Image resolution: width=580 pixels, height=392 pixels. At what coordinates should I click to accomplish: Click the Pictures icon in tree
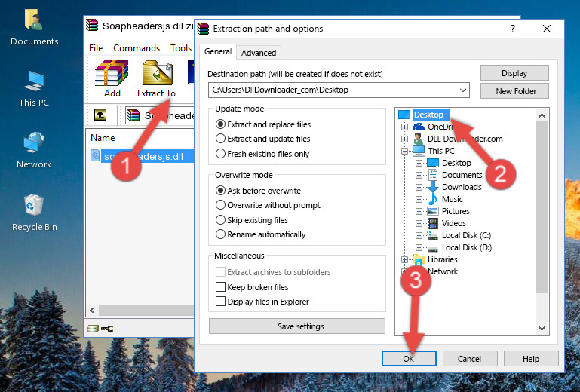(x=433, y=212)
